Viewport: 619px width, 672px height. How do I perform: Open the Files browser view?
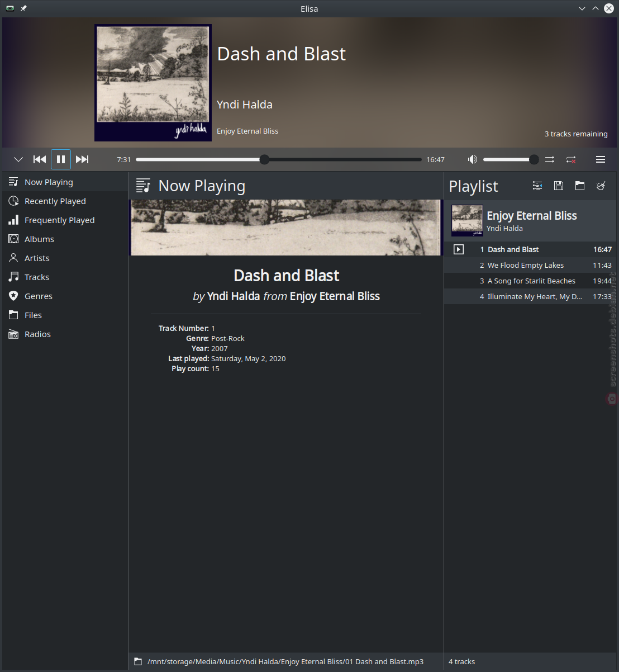(x=65, y=315)
